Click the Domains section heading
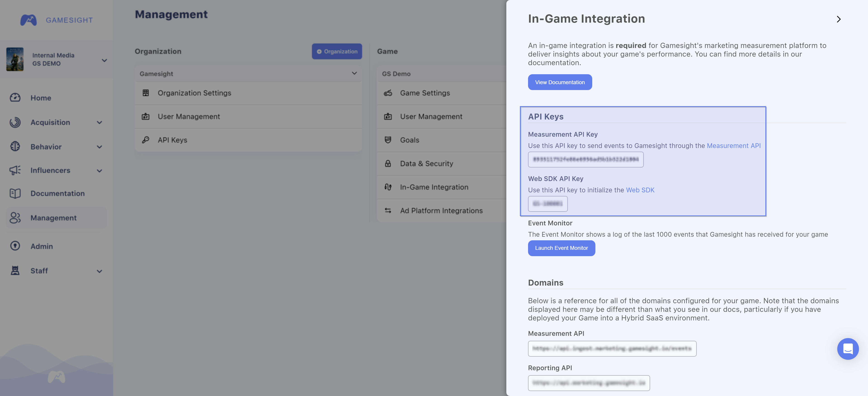Image resolution: width=868 pixels, height=396 pixels. pos(545,283)
